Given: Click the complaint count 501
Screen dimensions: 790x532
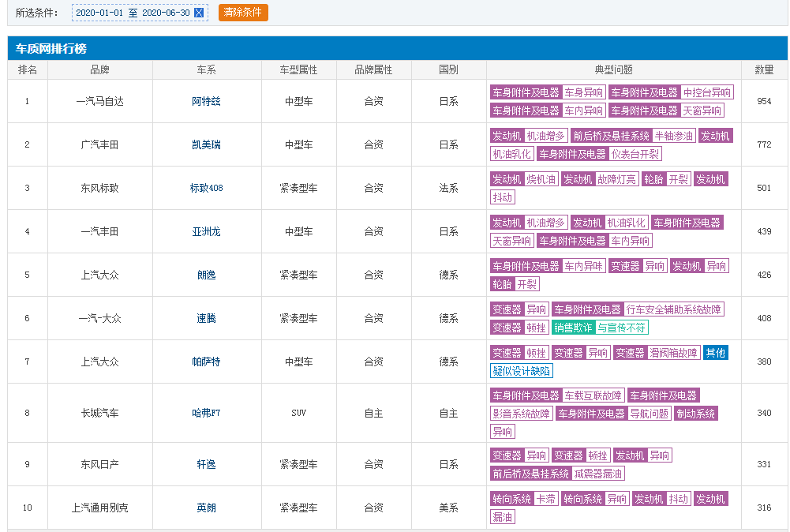Looking at the screenshot, I should click(764, 188).
